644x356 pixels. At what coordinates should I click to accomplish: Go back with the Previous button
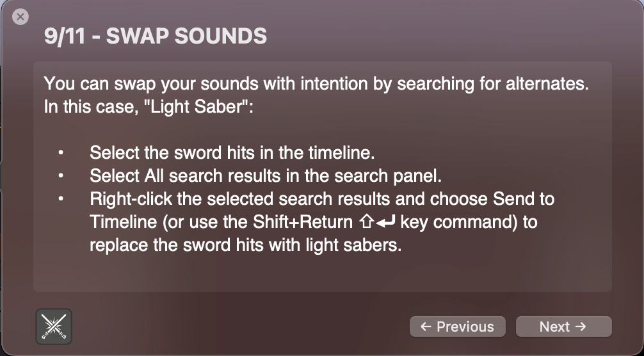click(x=458, y=327)
